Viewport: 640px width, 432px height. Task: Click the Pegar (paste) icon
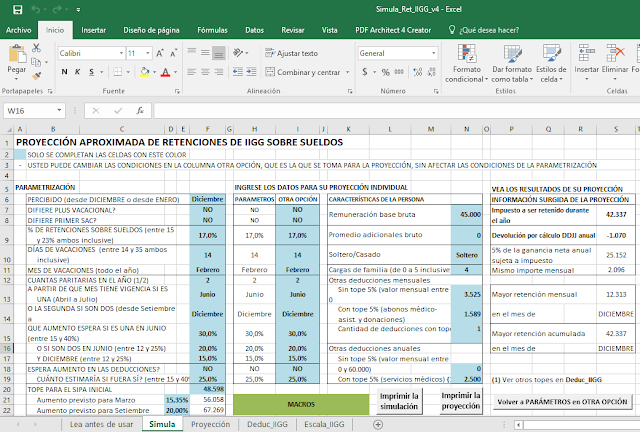point(17,56)
